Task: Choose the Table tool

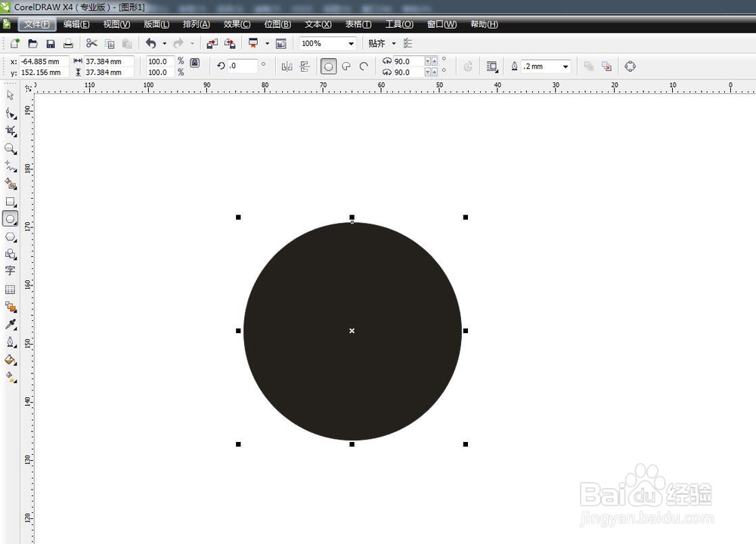Action: tap(10, 289)
